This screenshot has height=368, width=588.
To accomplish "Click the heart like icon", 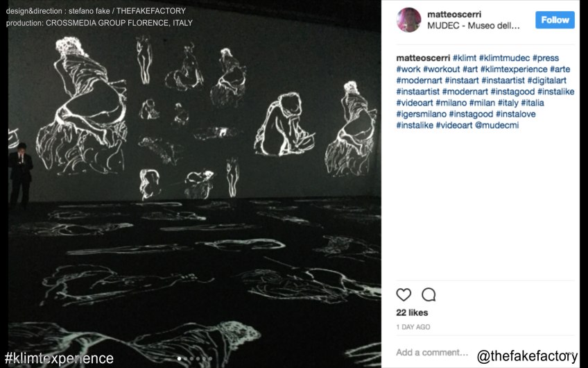I will click(x=404, y=295).
